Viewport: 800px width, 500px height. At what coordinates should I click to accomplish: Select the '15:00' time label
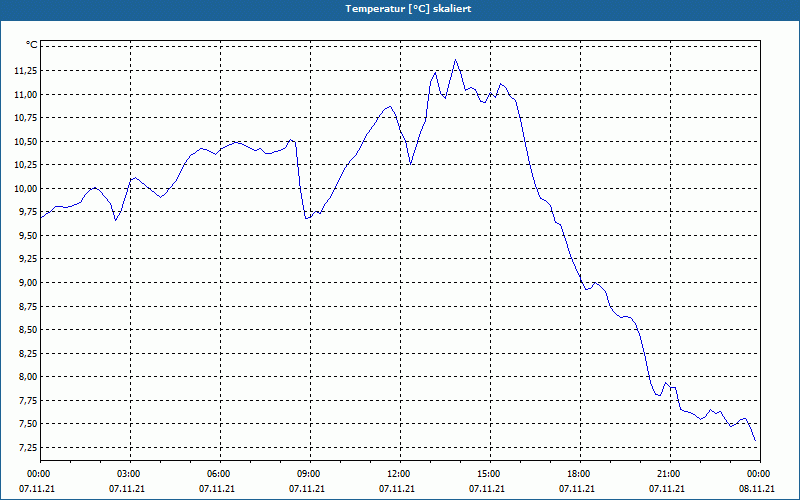click(487, 474)
